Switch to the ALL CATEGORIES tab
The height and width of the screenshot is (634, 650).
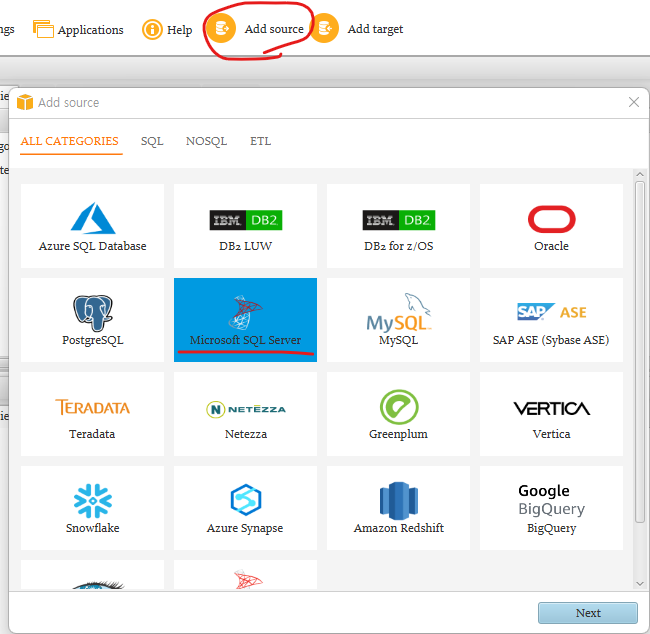(70, 141)
